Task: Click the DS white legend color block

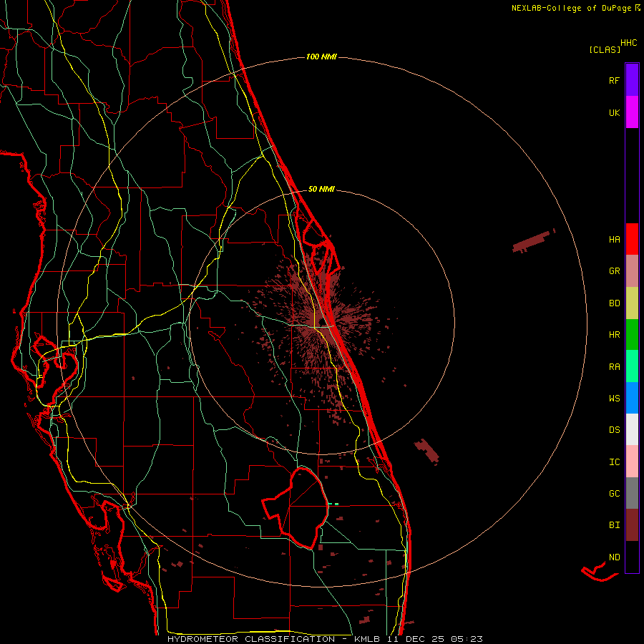Action: pyautogui.click(x=632, y=429)
